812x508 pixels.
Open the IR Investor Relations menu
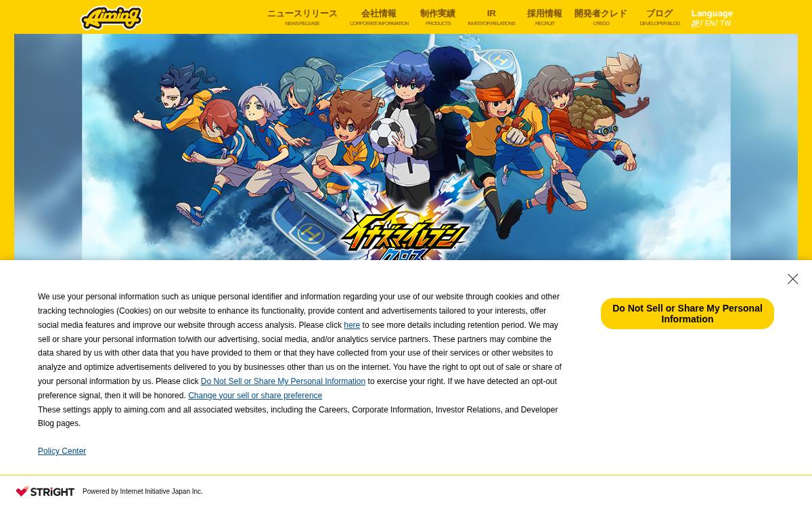pyautogui.click(x=491, y=18)
